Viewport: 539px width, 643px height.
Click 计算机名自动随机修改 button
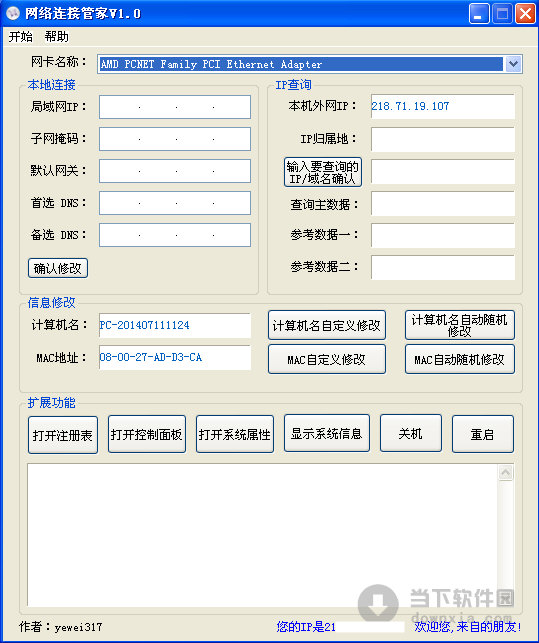click(460, 325)
